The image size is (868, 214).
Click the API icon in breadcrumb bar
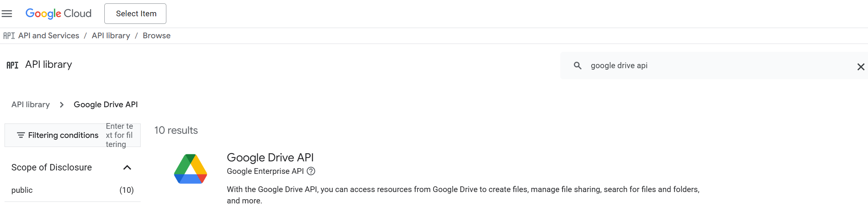click(9, 36)
